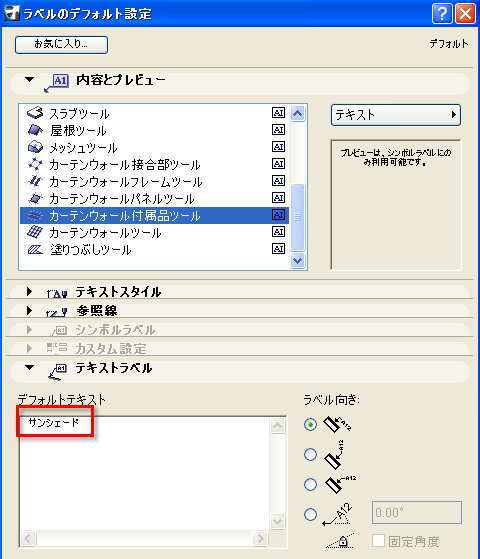Click the text box scroll-down arrow
The width and height of the screenshot is (480, 559).
[278, 522]
